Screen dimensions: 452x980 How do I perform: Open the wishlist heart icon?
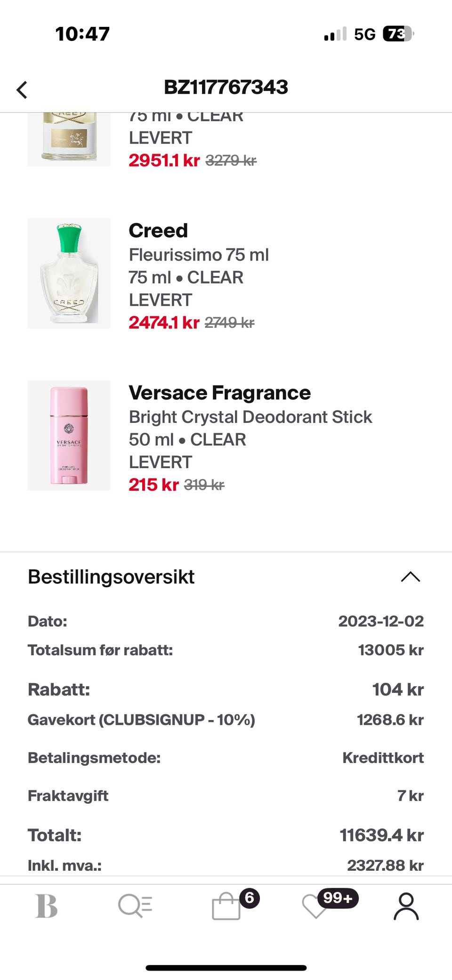pos(315,907)
